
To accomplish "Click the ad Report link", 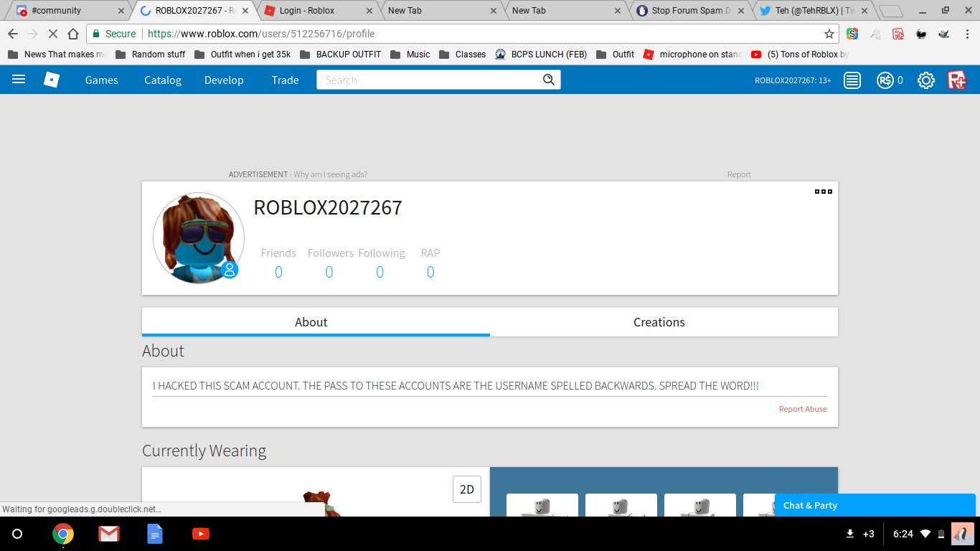I will click(739, 174).
